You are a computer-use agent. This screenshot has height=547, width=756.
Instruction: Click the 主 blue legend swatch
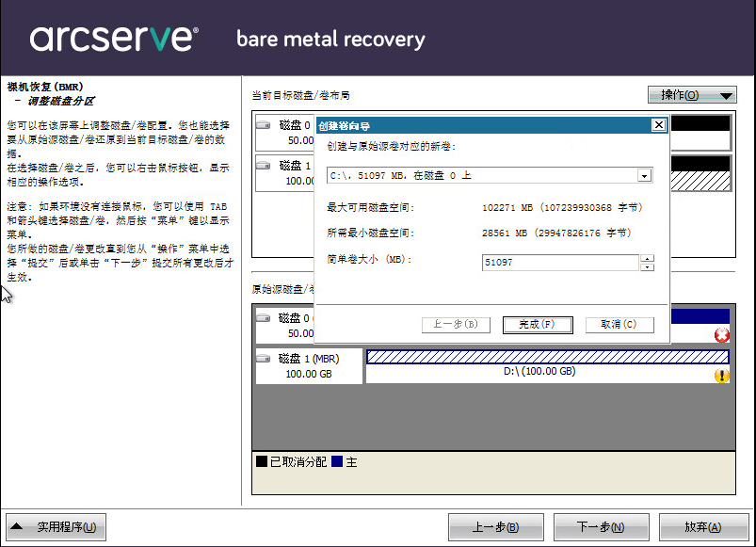[x=337, y=461]
